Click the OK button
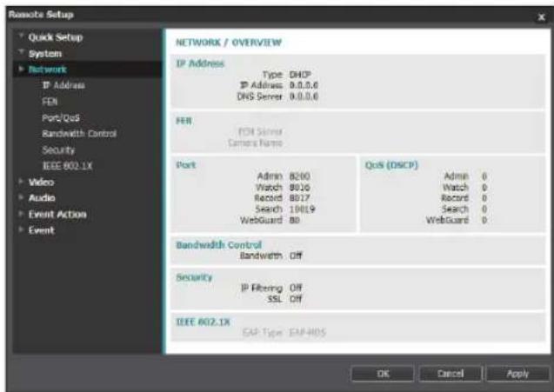 (x=383, y=374)
